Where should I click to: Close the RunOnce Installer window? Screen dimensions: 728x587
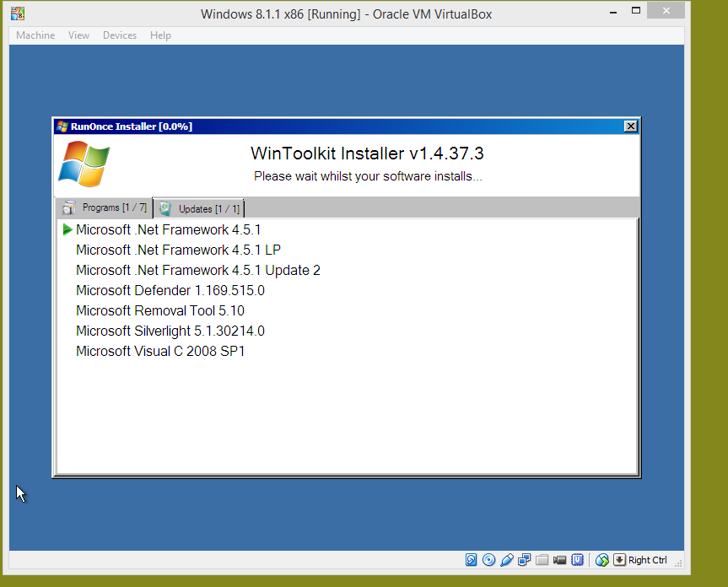point(630,127)
